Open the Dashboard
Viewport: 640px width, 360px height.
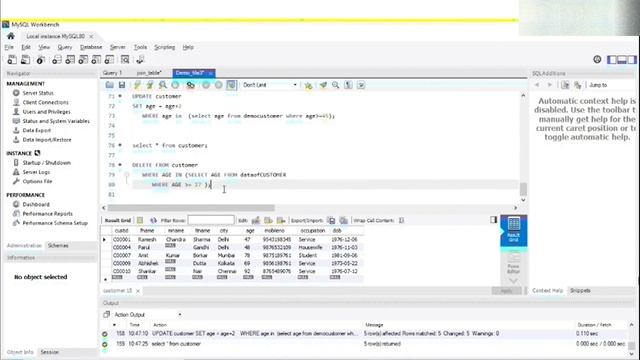click(x=36, y=204)
